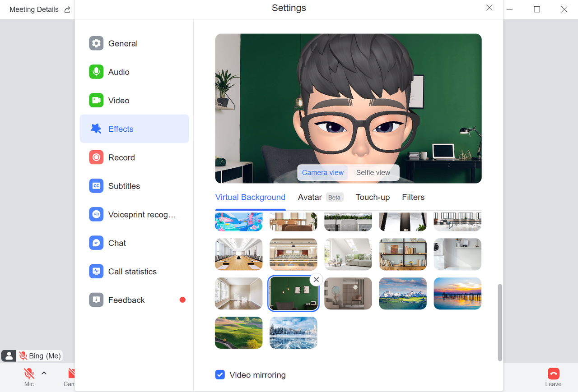Select the Video settings section
This screenshot has width=578, height=392.
point(118,100)
